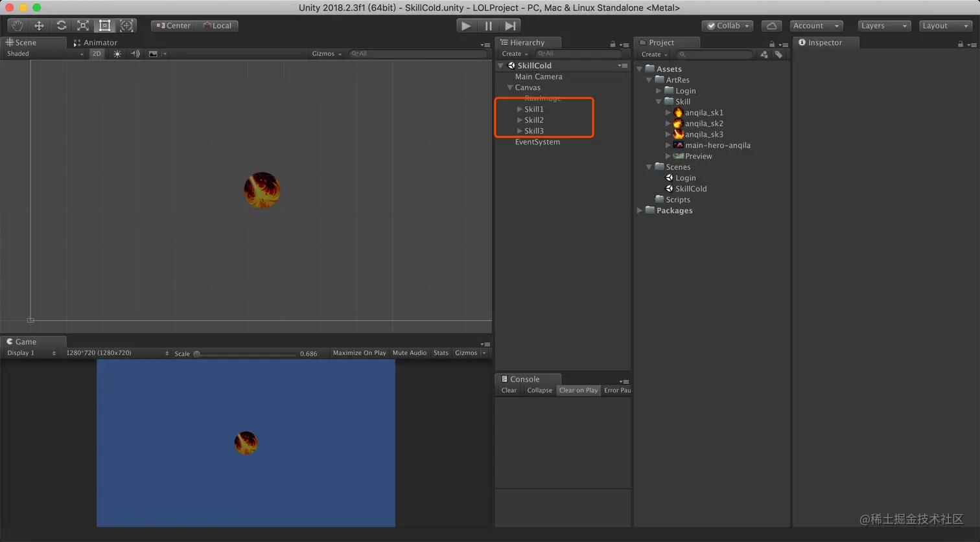Image resolution: width=980 pixels, height=542 pixels.
Task: Toggle scene audio icon
Action: 135,54
